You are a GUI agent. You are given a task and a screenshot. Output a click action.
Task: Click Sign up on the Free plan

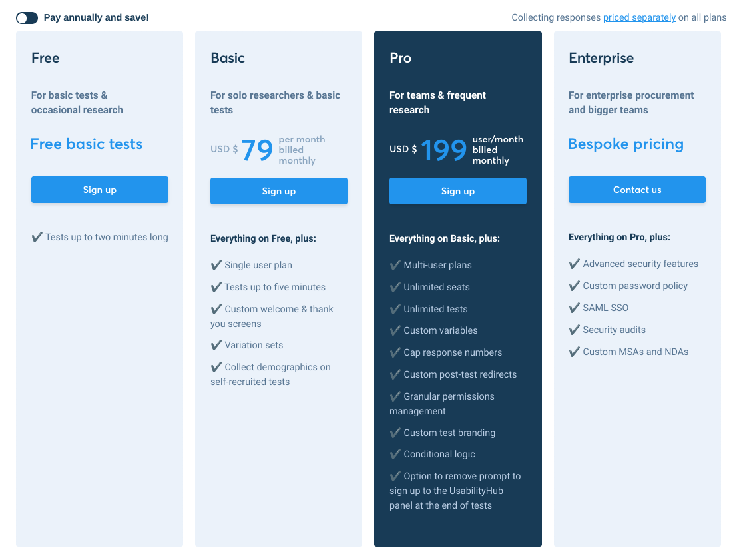(100, 190)
